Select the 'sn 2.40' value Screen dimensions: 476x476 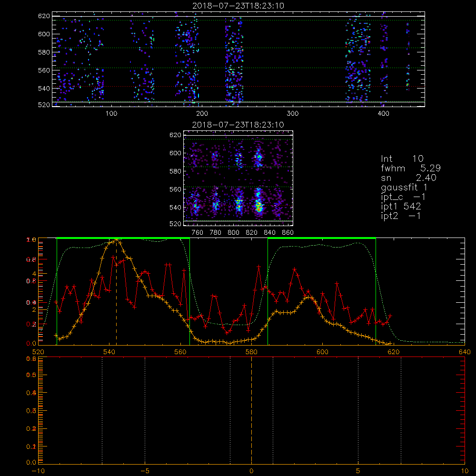408,178
